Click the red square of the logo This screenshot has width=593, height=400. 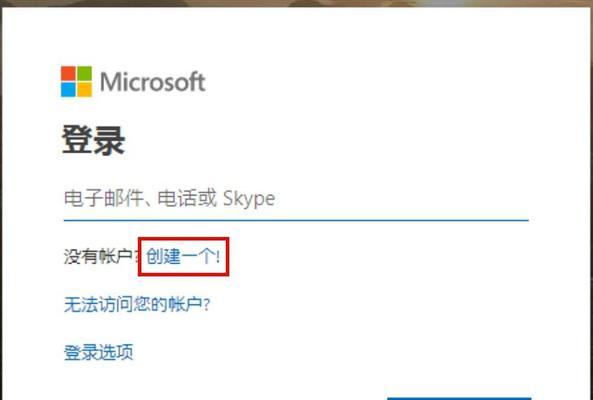68,73
